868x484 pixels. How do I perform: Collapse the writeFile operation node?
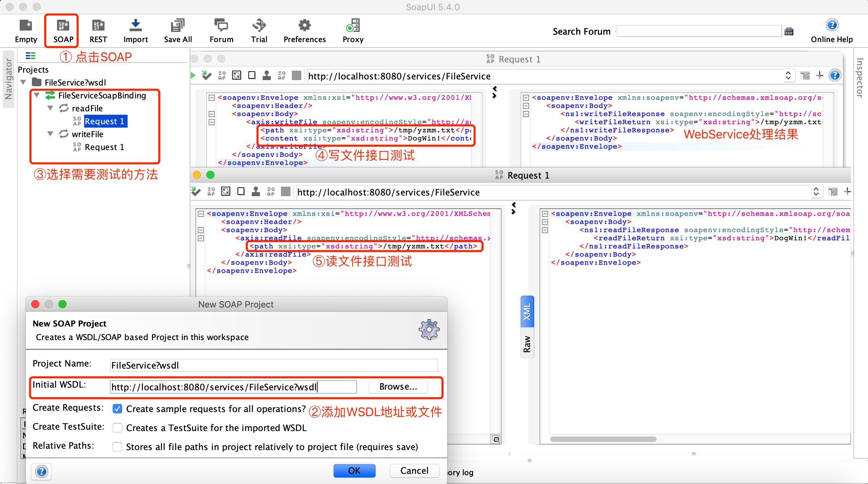coord(50,134)
